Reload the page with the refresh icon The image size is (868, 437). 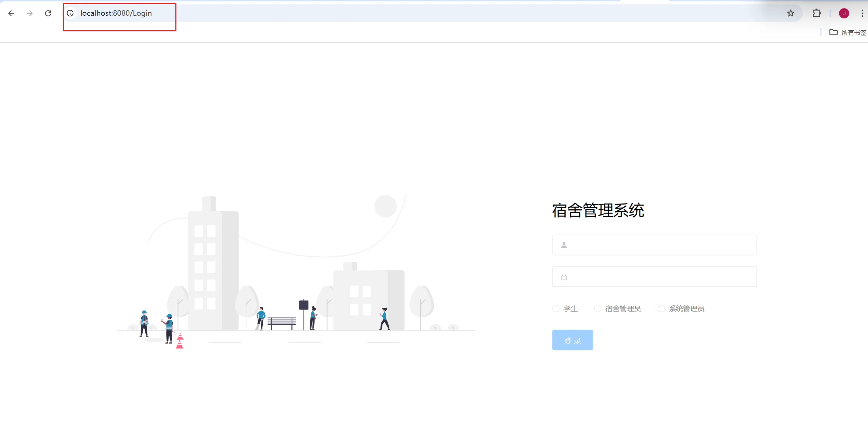tap(48, 13)
